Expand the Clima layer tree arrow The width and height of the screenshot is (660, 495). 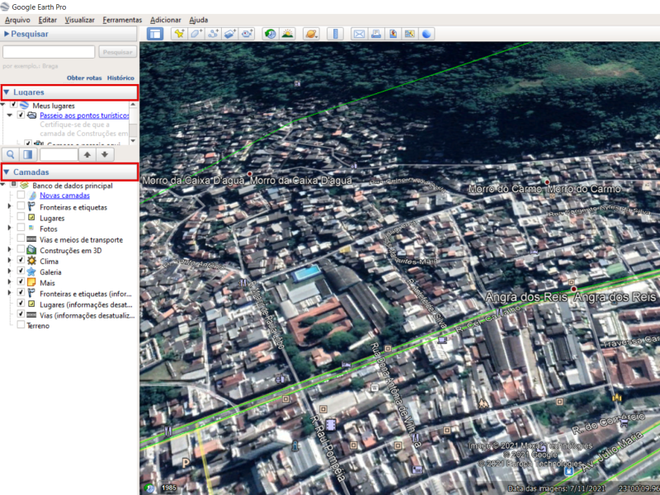pyautogui.click(x=9, y=261)
